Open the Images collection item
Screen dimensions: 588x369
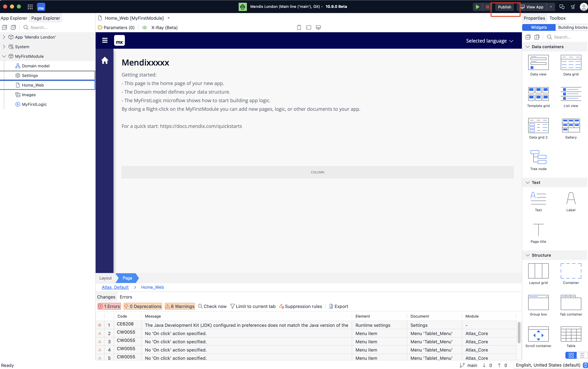[29, 95]
